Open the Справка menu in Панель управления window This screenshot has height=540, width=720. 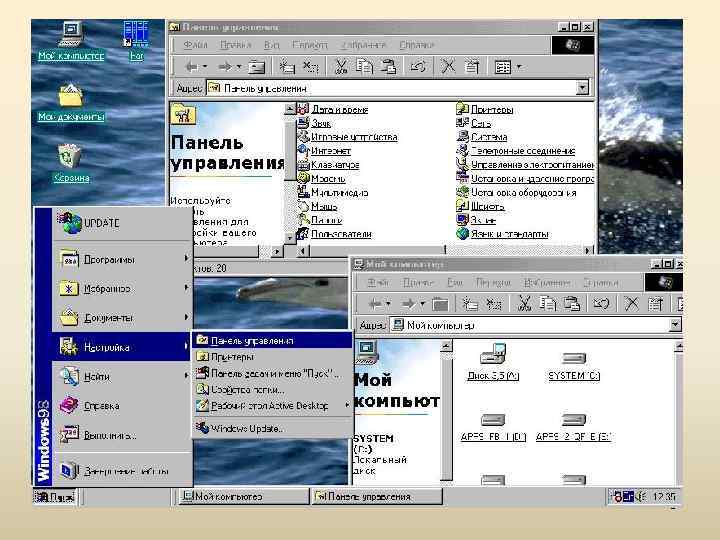(x=416, y=45)
